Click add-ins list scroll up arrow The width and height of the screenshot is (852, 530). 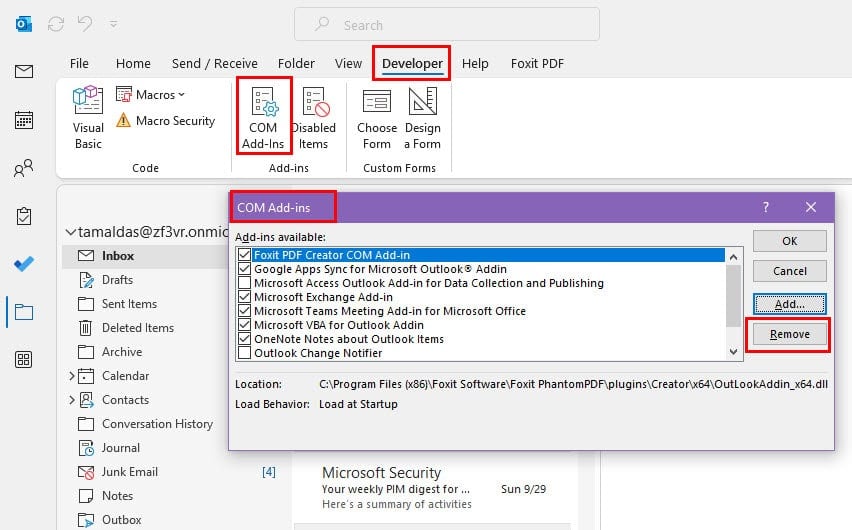click(734, 257)
